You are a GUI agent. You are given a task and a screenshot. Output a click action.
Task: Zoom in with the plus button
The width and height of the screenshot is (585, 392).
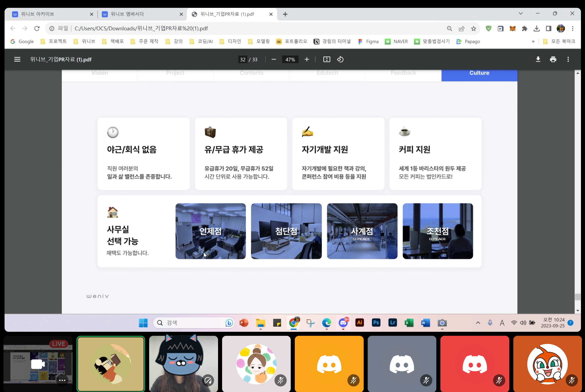[307, 59]
